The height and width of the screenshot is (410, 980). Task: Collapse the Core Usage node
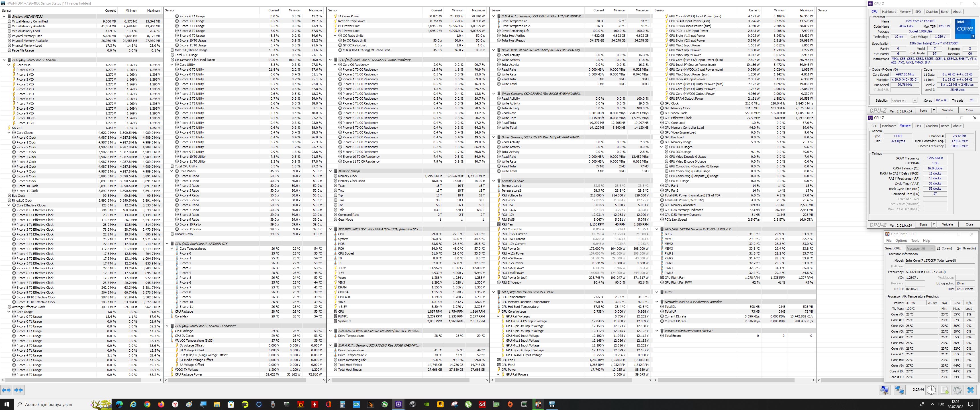[9, 312]
